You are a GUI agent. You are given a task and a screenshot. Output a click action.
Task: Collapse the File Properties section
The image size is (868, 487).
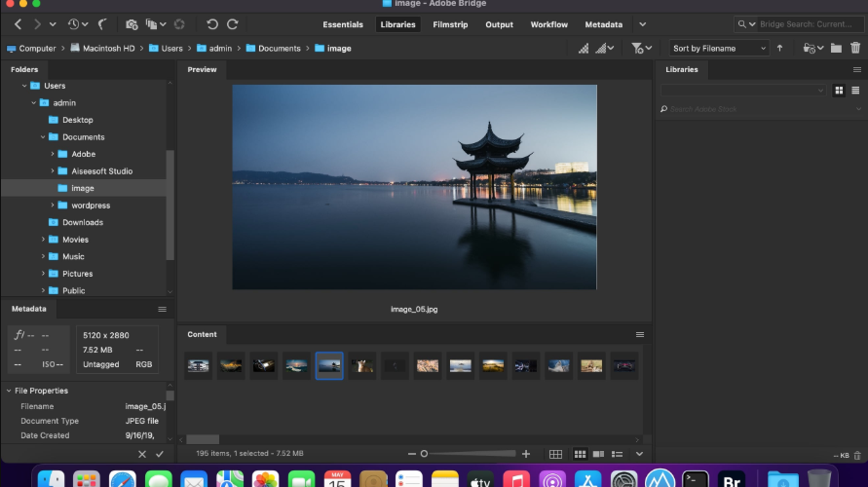click(9, 391)
